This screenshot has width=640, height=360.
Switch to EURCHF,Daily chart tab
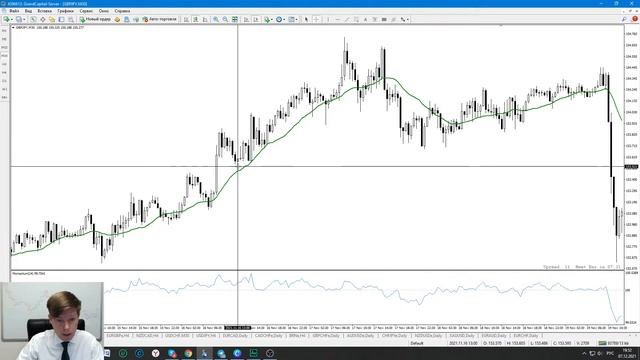(526, 336)
